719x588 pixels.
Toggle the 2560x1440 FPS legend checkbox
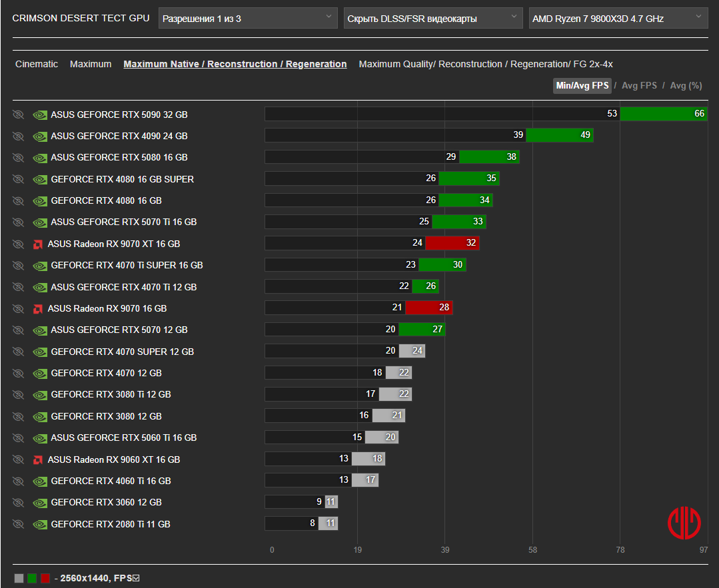136,578
